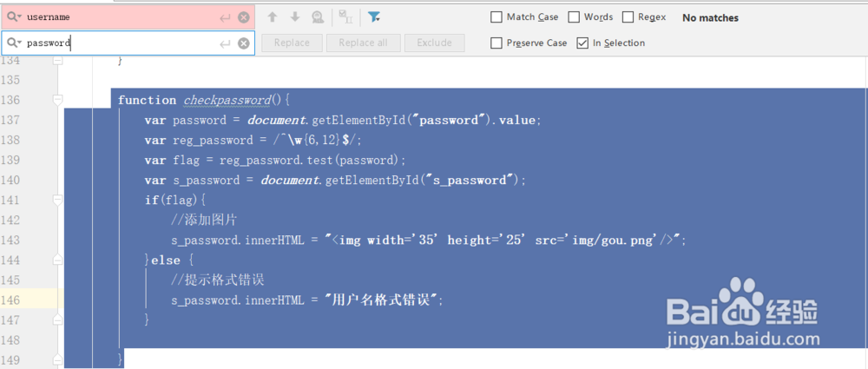Click the comment 添加图片

pyautogui.click(x=204, y=220)
